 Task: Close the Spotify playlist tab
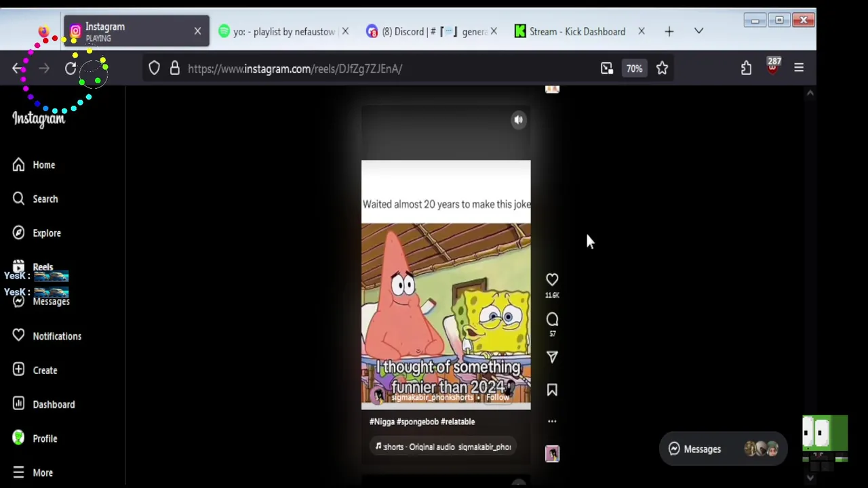click(345, 31)
